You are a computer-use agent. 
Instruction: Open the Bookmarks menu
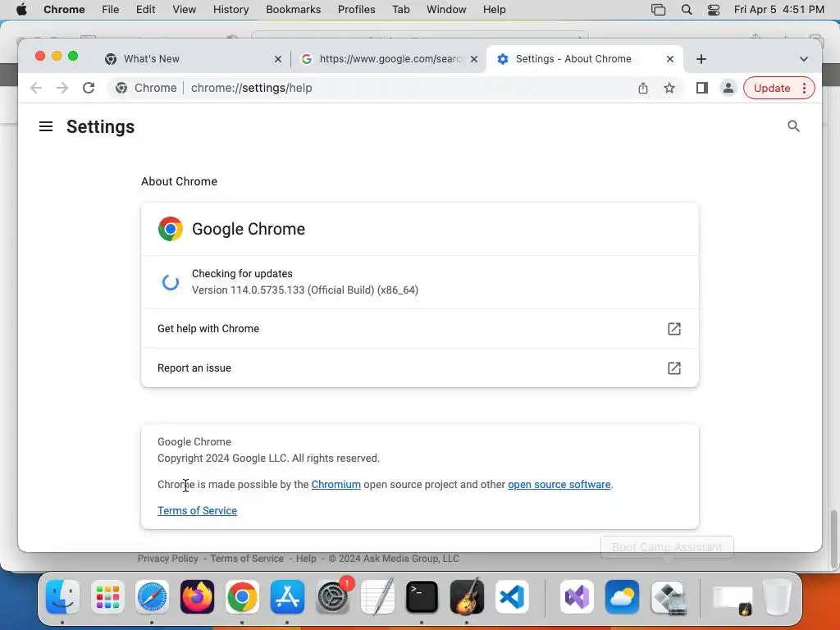(x=293, y=10)
